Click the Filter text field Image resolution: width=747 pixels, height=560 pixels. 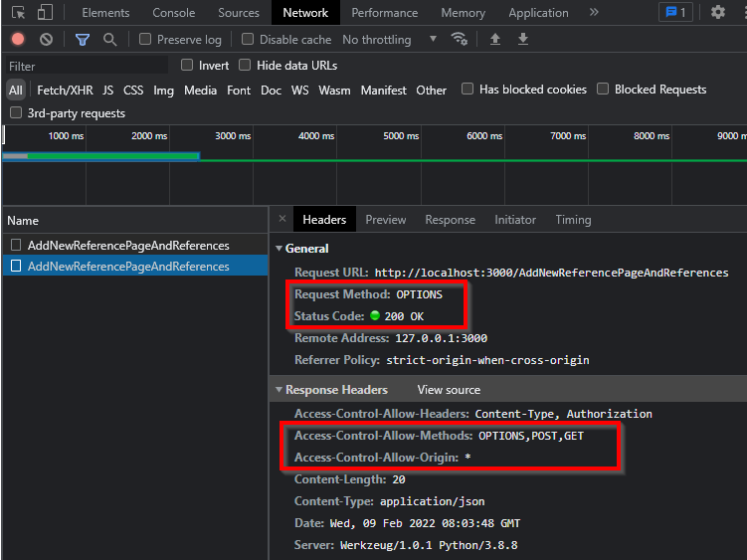[88, 66]
